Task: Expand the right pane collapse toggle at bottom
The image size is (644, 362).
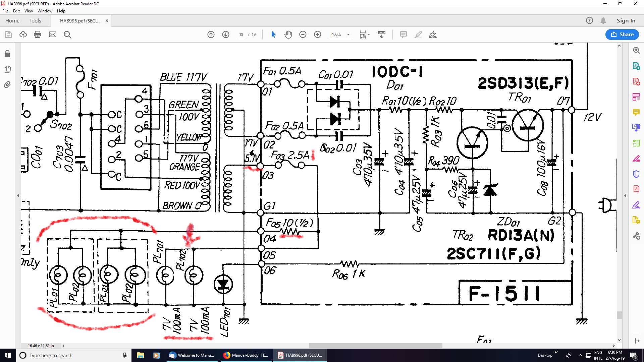Action: 637,341
